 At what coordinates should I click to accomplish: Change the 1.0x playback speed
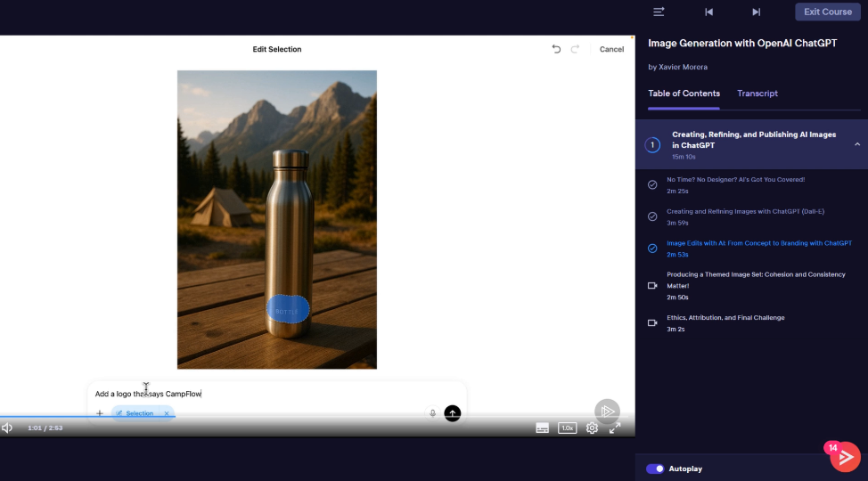567,428
